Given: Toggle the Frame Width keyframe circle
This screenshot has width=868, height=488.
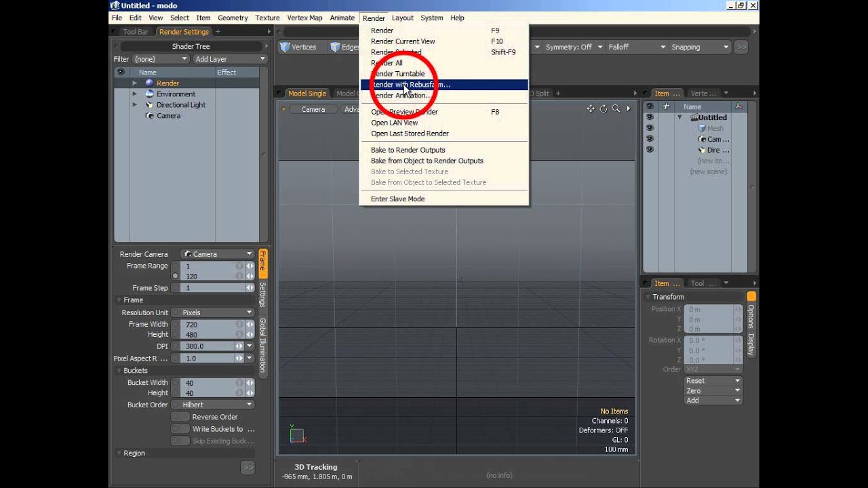Looking at the screenshot, I should coord(176,324).
